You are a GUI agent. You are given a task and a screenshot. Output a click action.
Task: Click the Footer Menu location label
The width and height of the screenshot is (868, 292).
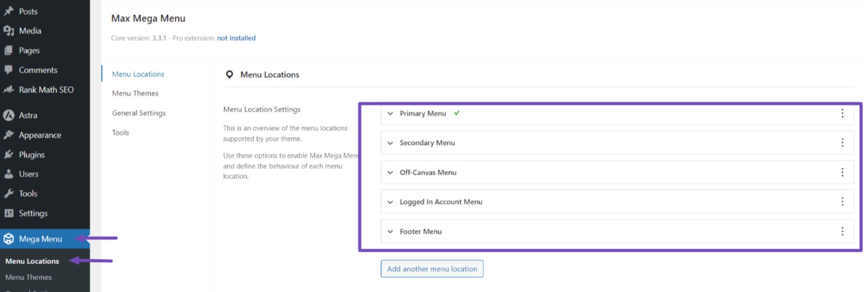pyautogui.click(x=421, y=232)
